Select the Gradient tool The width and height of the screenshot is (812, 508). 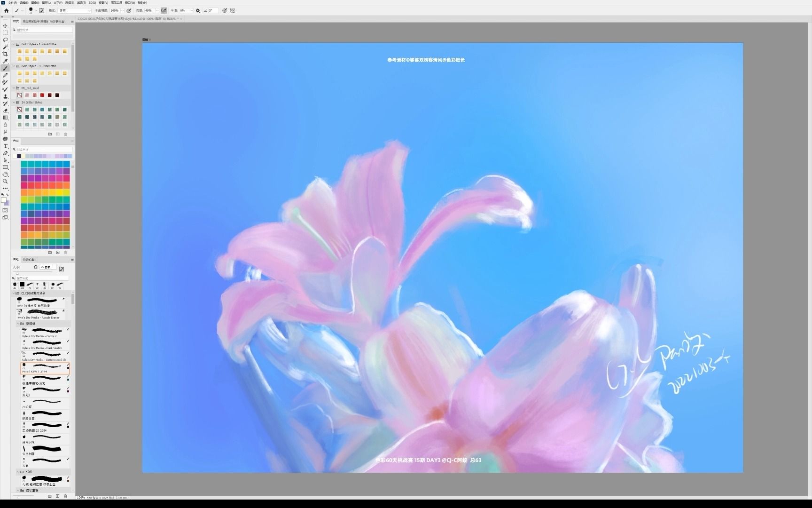point(5,118)
